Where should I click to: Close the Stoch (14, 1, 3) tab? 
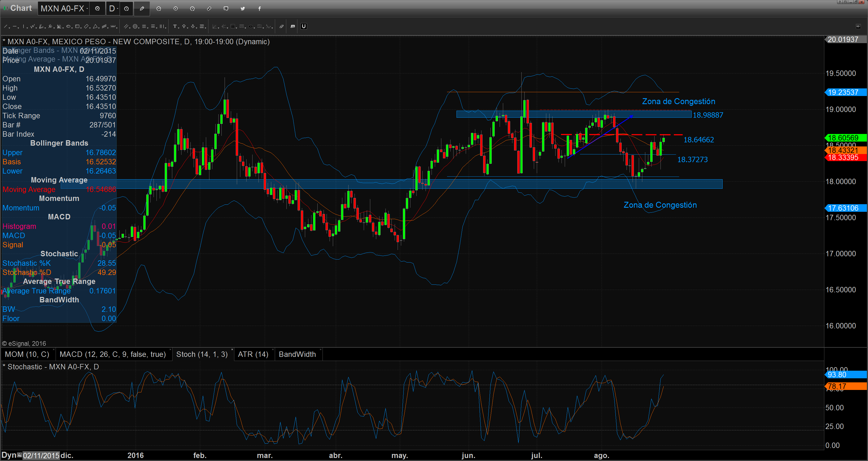[x=232, y=350]
